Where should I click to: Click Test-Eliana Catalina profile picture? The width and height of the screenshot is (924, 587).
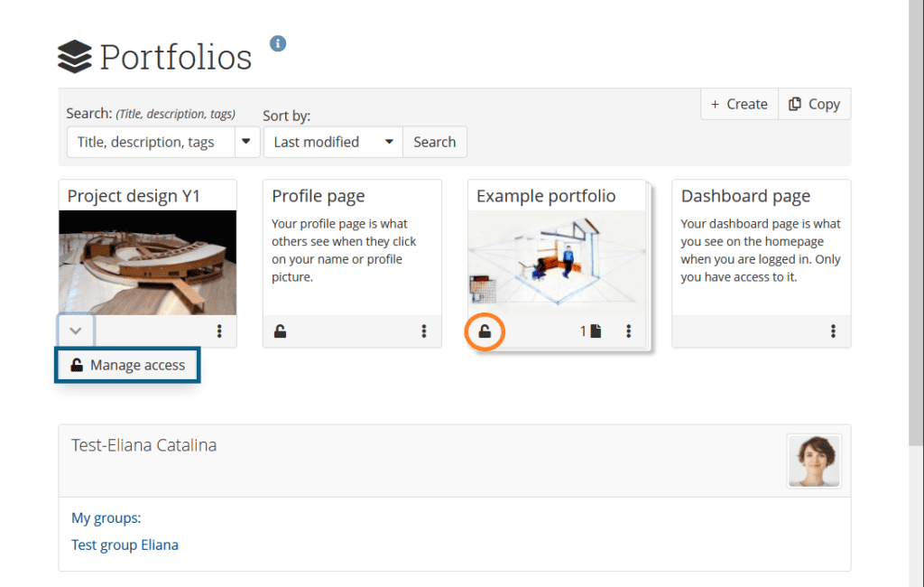pos(814,461)
